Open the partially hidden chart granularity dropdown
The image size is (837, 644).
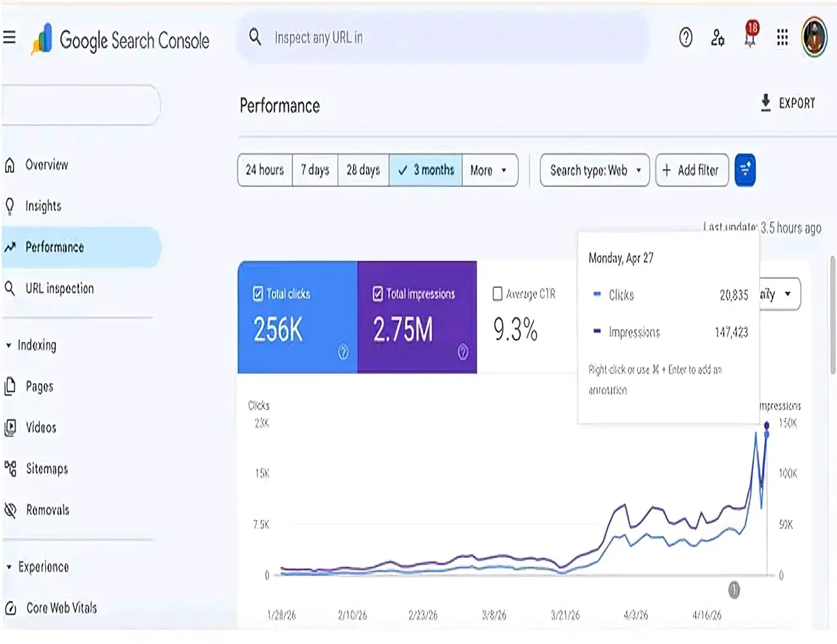(x=780, y=294)
